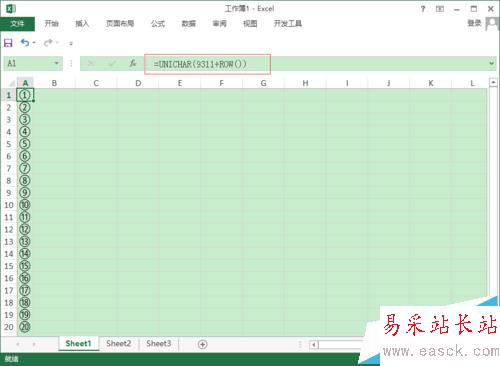Click cell A9 containing circled 9
The width and height of the screenshot is (500, 366).
(x=25, y=193)
